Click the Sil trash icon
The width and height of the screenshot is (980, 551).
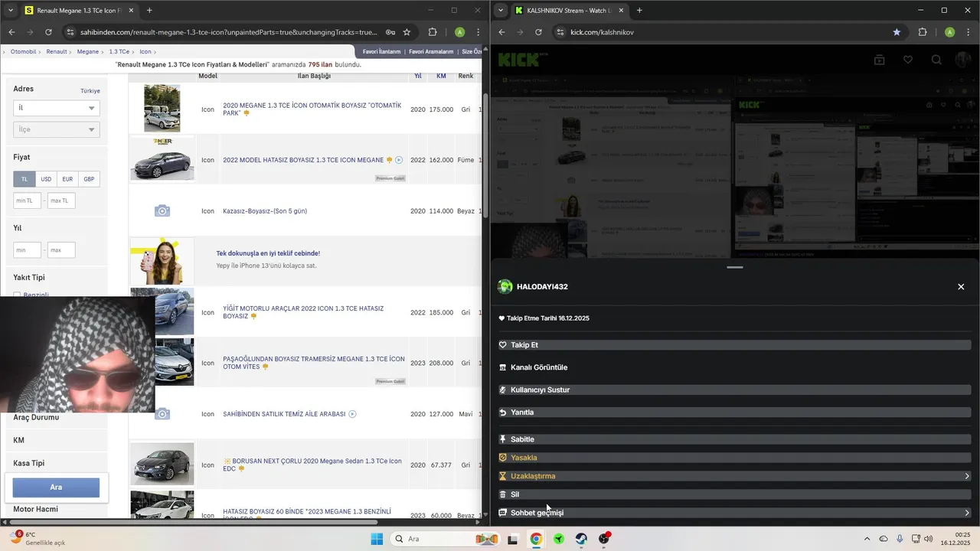click(x=503, y=494)
